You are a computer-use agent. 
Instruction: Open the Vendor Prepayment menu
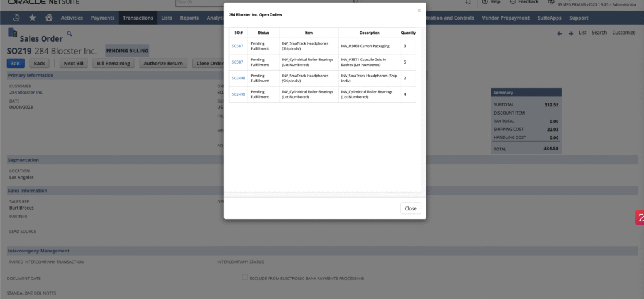point(506,18)
